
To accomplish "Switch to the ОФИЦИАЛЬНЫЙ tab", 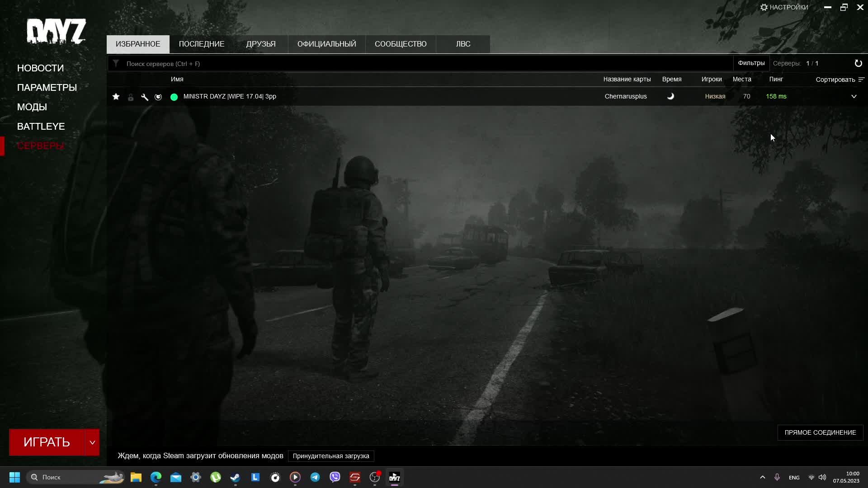I will tap(326, 44).
